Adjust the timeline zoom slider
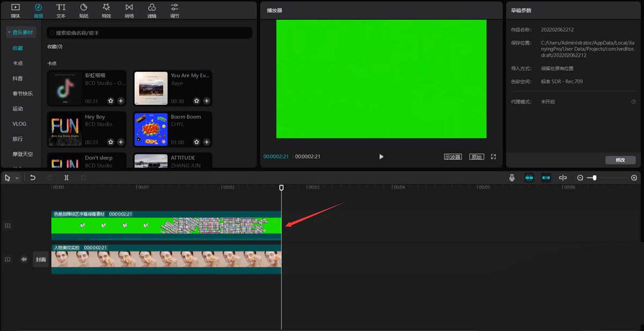644x331 pixels. (595, 178)
